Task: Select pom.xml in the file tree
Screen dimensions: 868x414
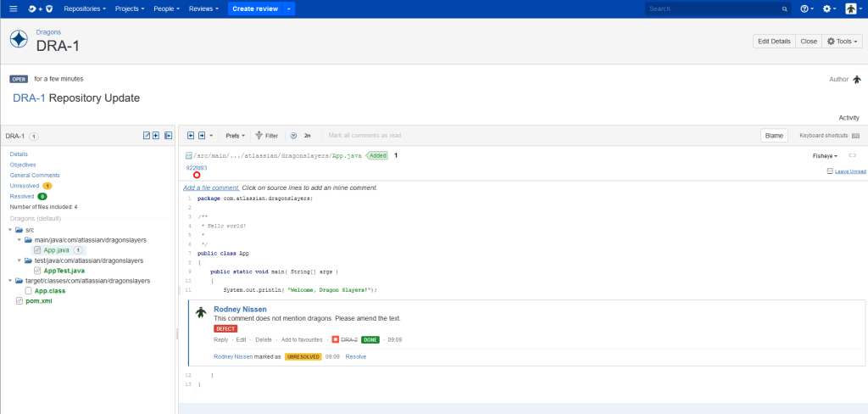Action: point(37,300)
